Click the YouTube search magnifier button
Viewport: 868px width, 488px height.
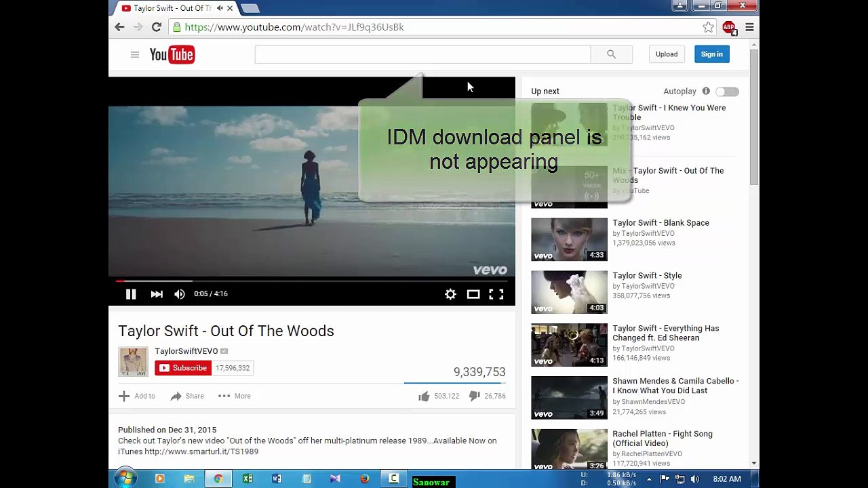coord(611,54)
